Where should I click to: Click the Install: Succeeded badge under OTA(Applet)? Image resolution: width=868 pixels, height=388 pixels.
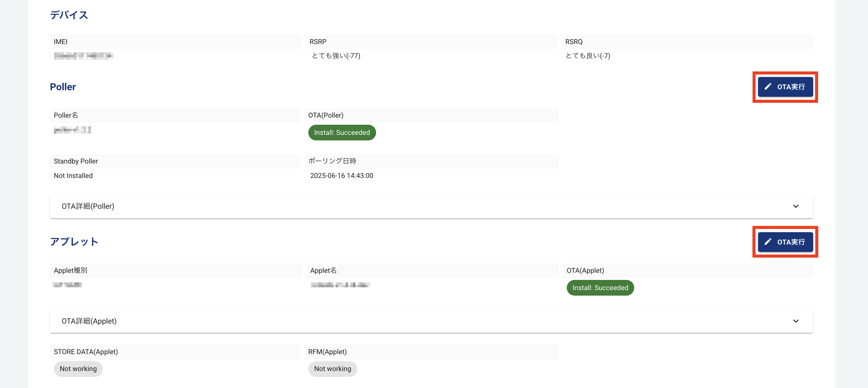[x=600, y=288]
